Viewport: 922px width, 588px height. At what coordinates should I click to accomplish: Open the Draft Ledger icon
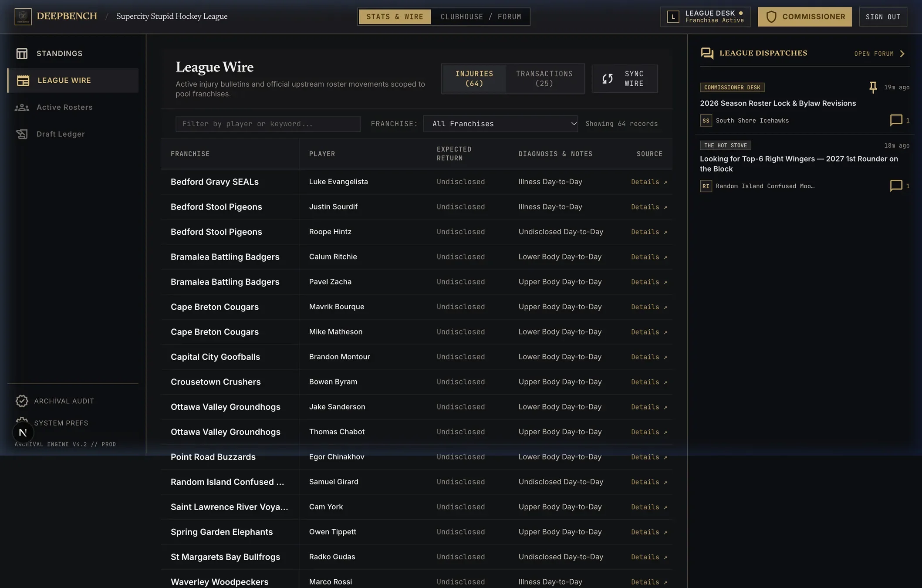pos(22,134)
